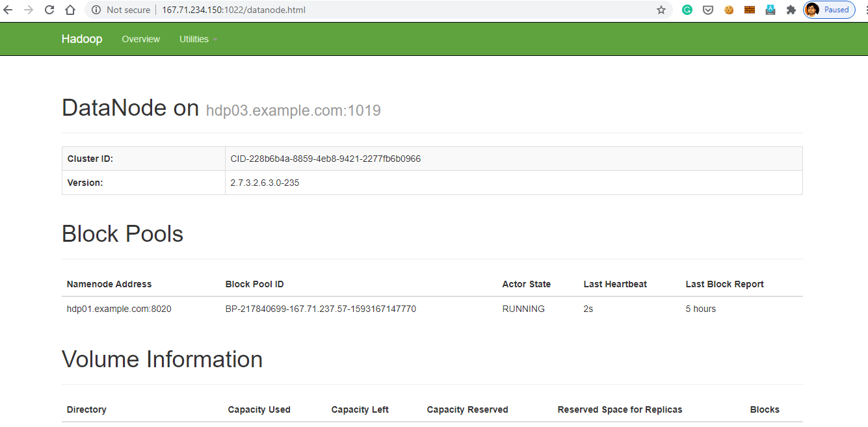Click the Last Heartbeat column header
The height and width of the screenshot is (427, 868).
click(615, 284)
